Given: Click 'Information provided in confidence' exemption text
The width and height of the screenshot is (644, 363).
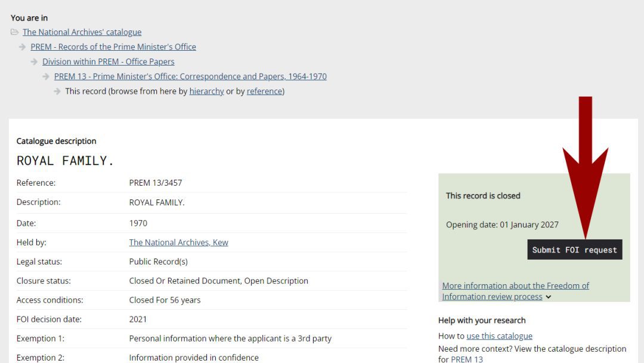Looking at the screenshot, I should coord(194,358).
